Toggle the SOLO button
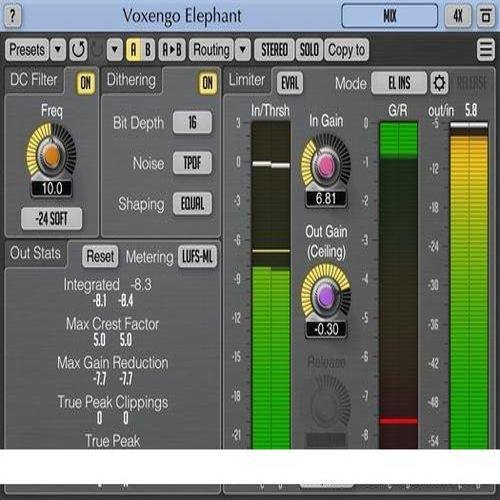 click(x=309, y=50)
